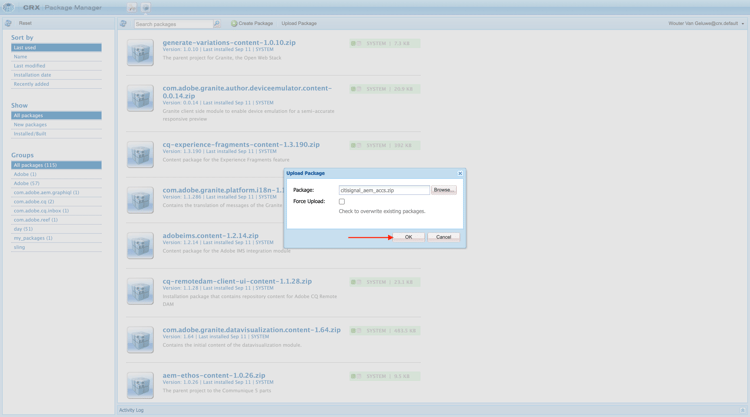Open com.adobe.granite.datavisualization.content-1.64.zip
750x417 pixels.
pos(252,330)
